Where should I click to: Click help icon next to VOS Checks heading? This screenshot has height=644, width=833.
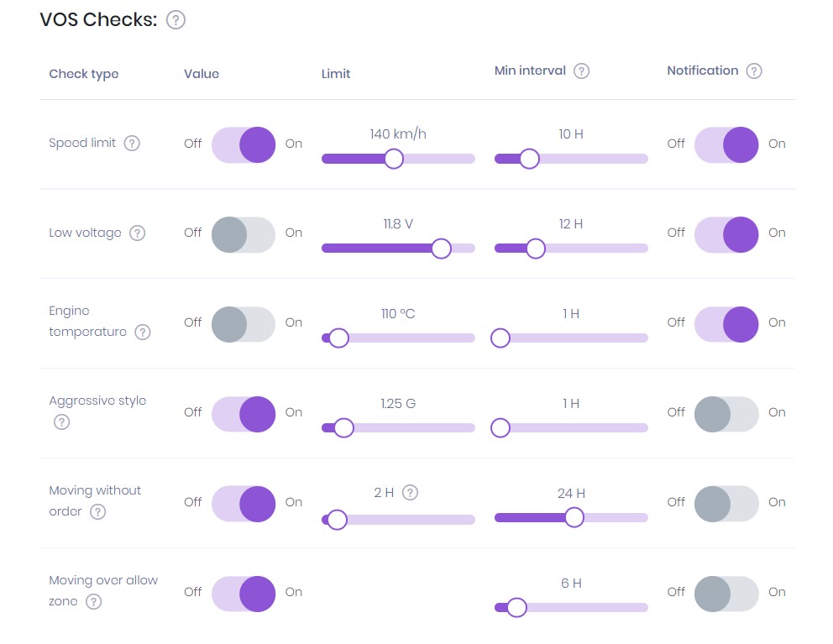coord(176,20)
